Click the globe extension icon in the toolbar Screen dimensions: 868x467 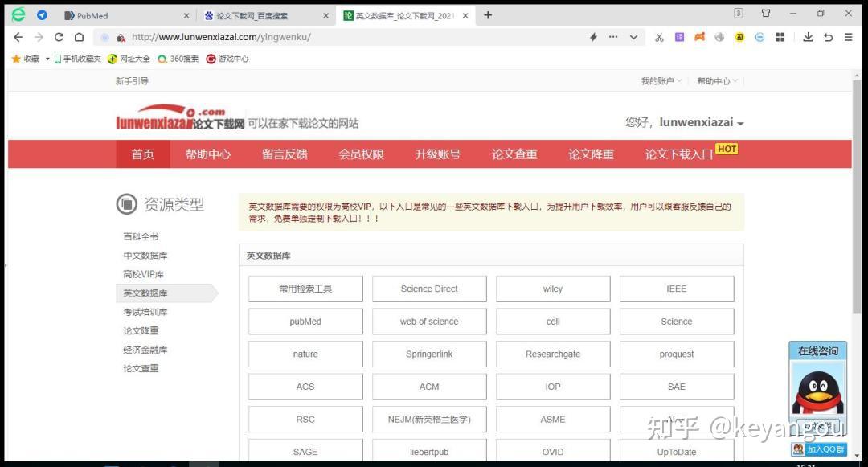pyautogui.click(x=722, y=37)
